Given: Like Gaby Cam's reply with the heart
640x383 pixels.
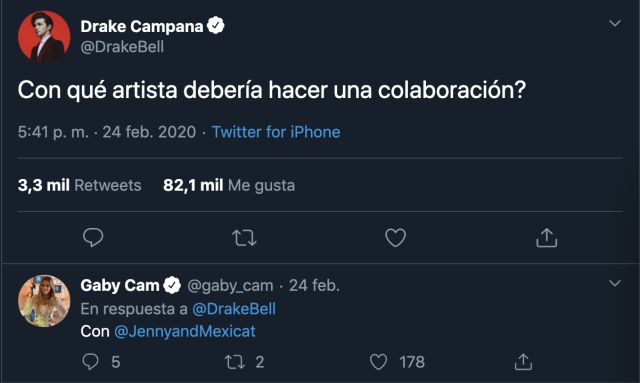Looking at the screenshot, I should click(x=378, y=362).
